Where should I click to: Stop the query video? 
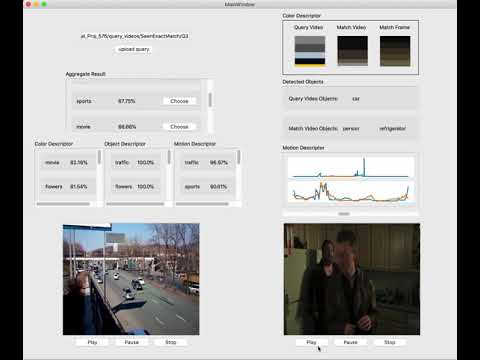(x=171, y=342)
